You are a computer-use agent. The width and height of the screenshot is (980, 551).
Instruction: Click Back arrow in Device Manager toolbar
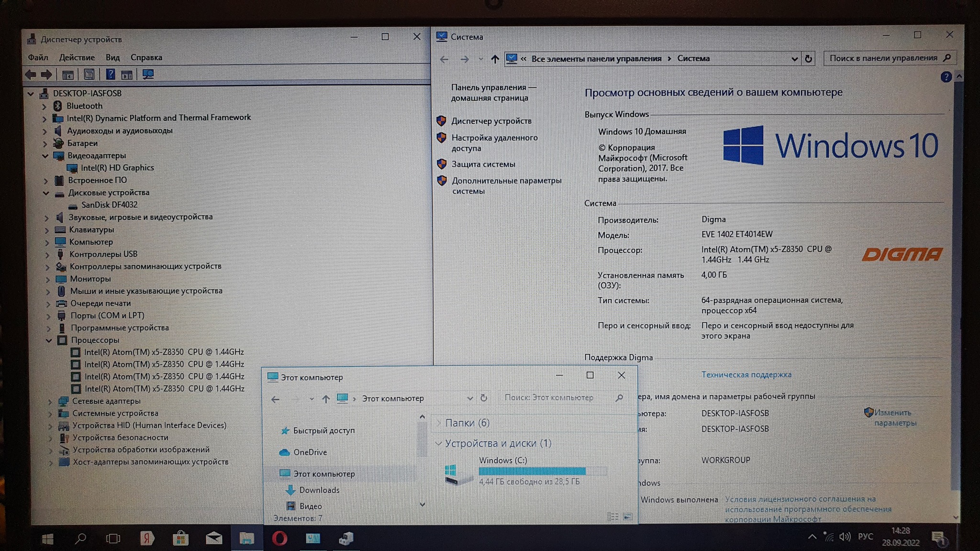click(31, 75)
